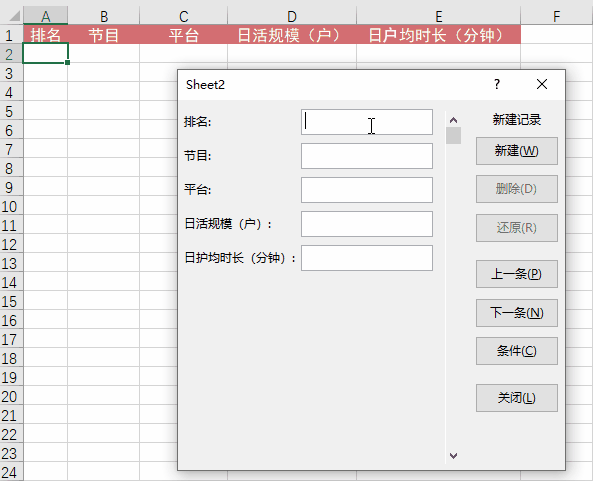Go to next record with 下一条(N)
The width and height of the screenshot is (593, 481).
tap(517, 313)
